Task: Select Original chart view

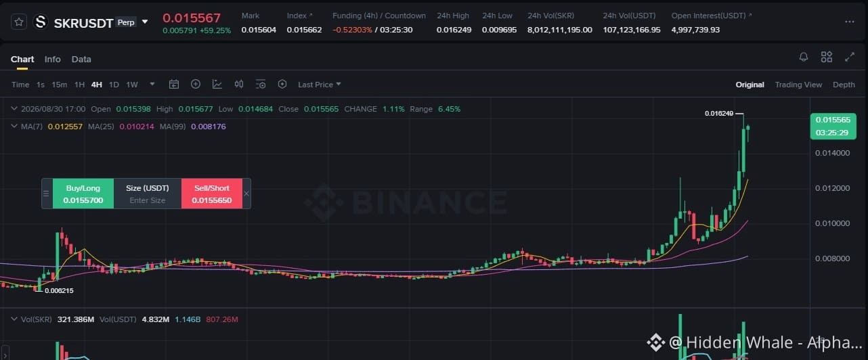Action: point(750,85)
